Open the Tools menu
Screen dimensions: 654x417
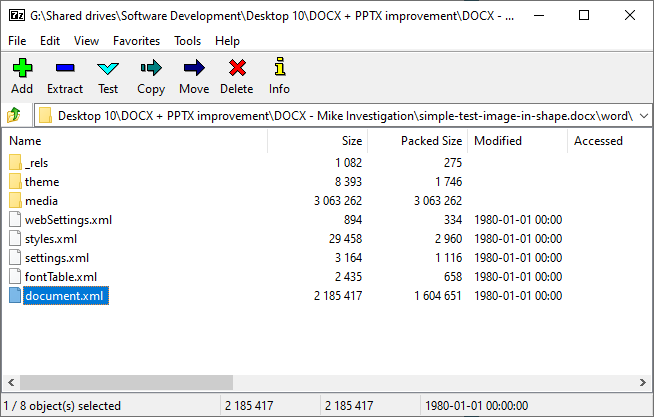pyautogui.click(x=188, y=41)
